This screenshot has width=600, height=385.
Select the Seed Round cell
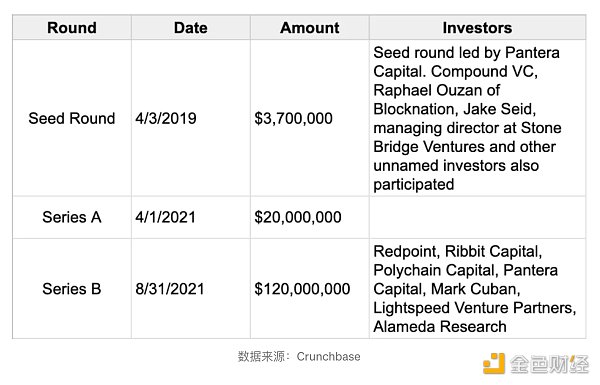tap(72, 118)
